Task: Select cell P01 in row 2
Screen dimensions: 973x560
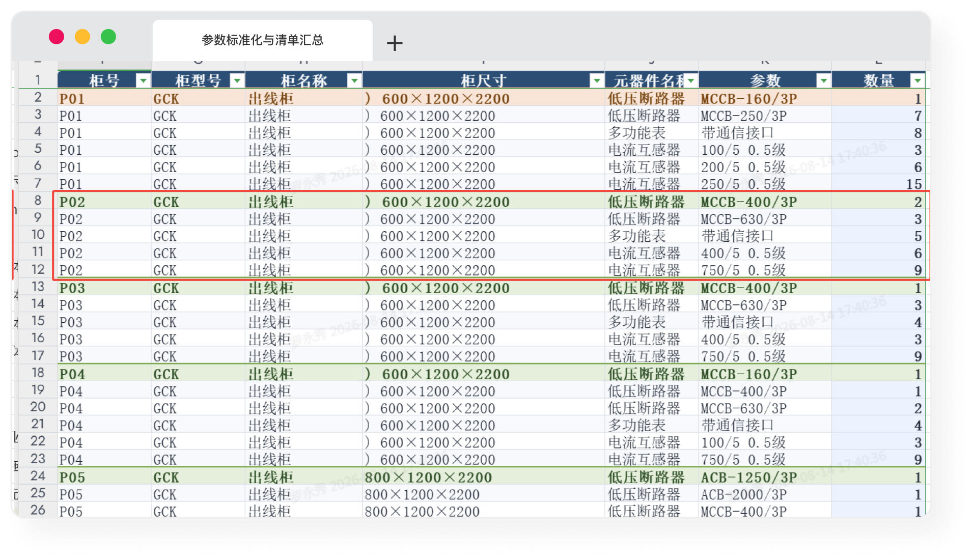Action: click(104, 98)
